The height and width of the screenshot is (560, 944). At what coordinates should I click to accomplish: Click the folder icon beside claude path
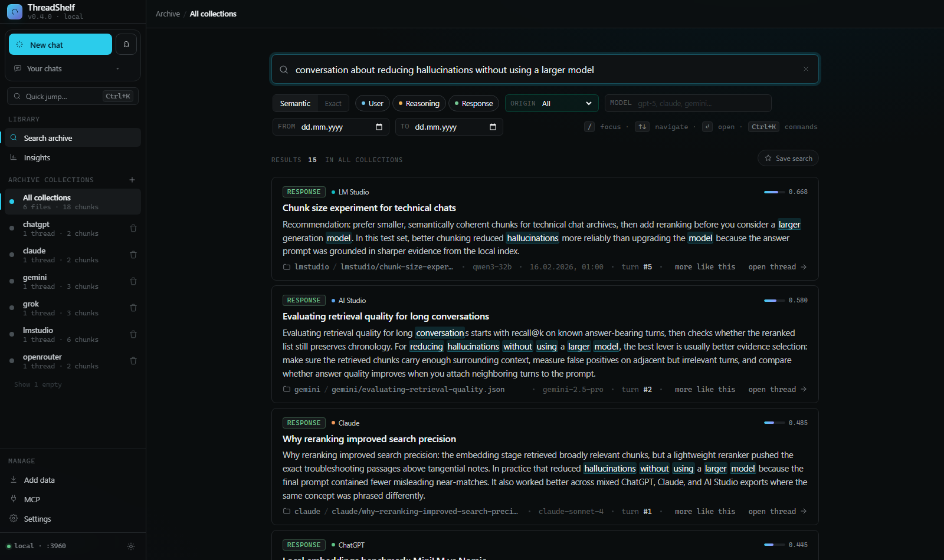tap(287, 512)
